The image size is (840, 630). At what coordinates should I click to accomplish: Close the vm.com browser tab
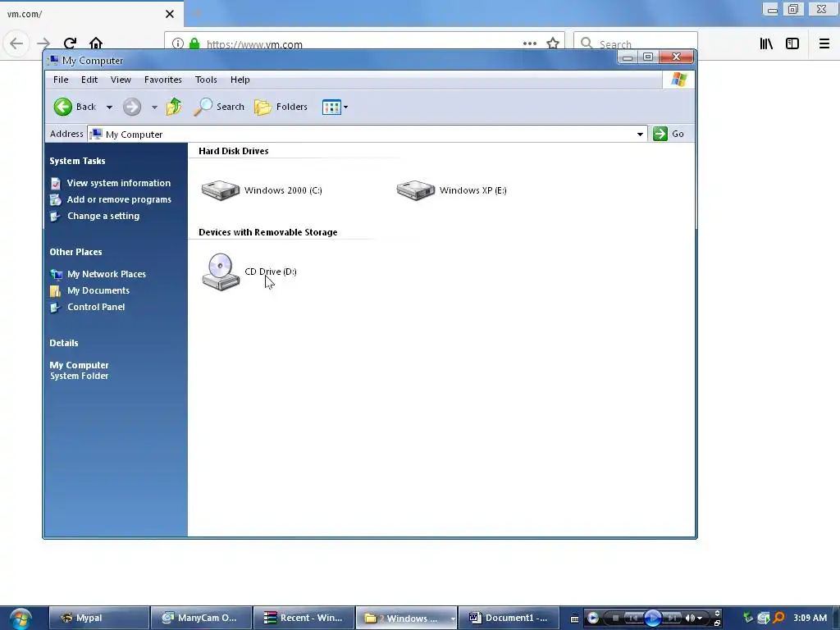pyautogui.click(x=170, y=14)
